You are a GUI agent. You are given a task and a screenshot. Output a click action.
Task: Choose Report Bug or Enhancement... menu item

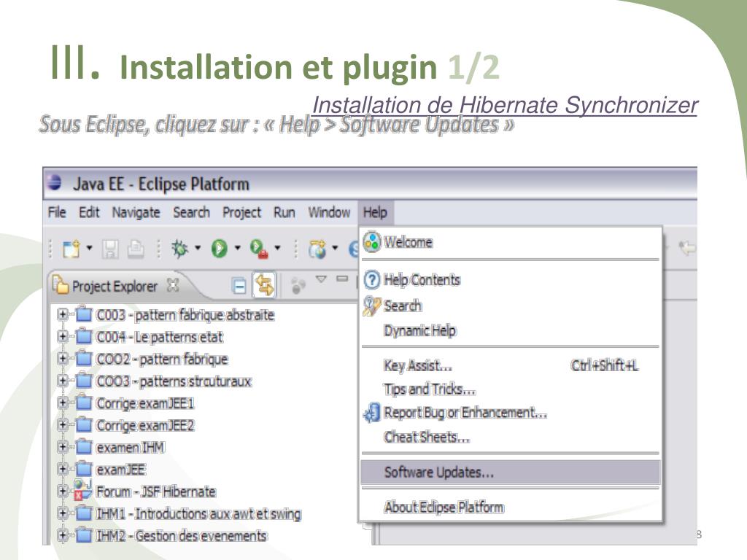click(x=510, y=413)
